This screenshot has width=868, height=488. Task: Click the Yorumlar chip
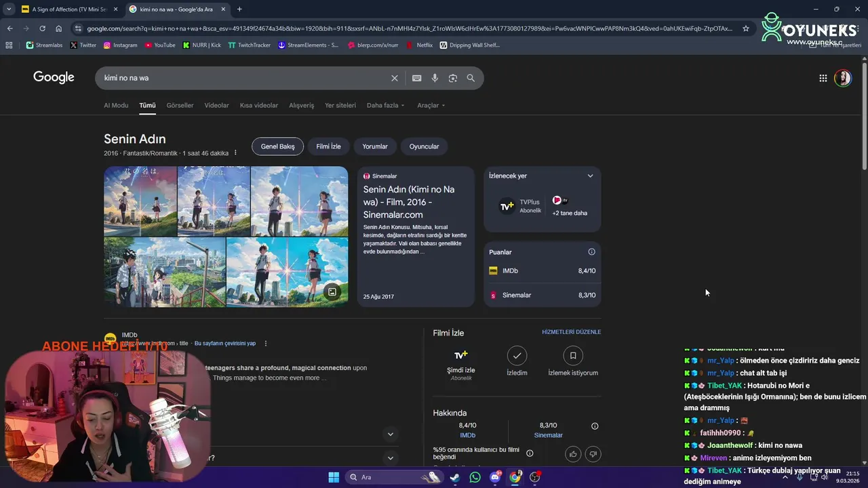tap(375, 146)
